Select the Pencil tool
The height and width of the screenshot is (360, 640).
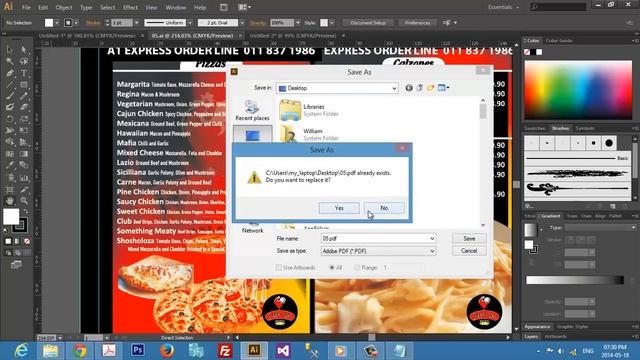point(24,96)
